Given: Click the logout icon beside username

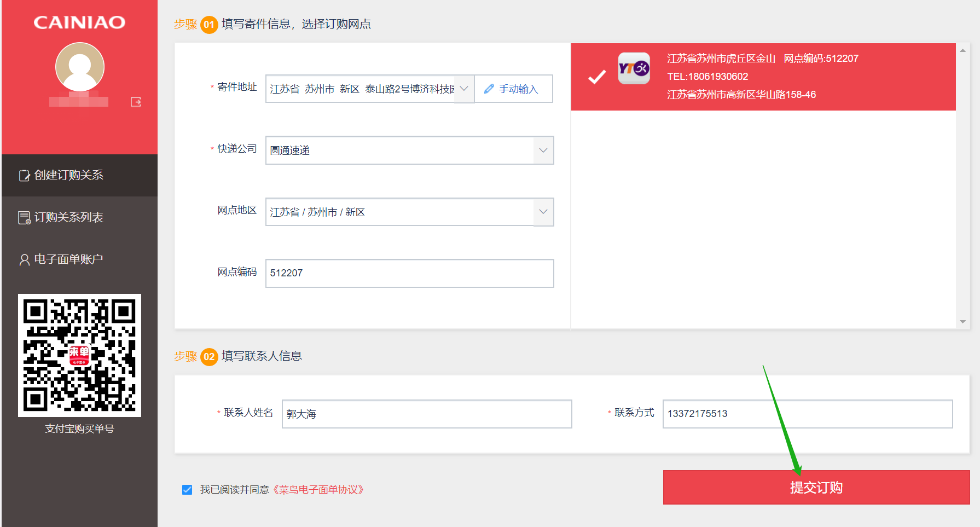Looking at the screenshot, I should pos(136,102).
